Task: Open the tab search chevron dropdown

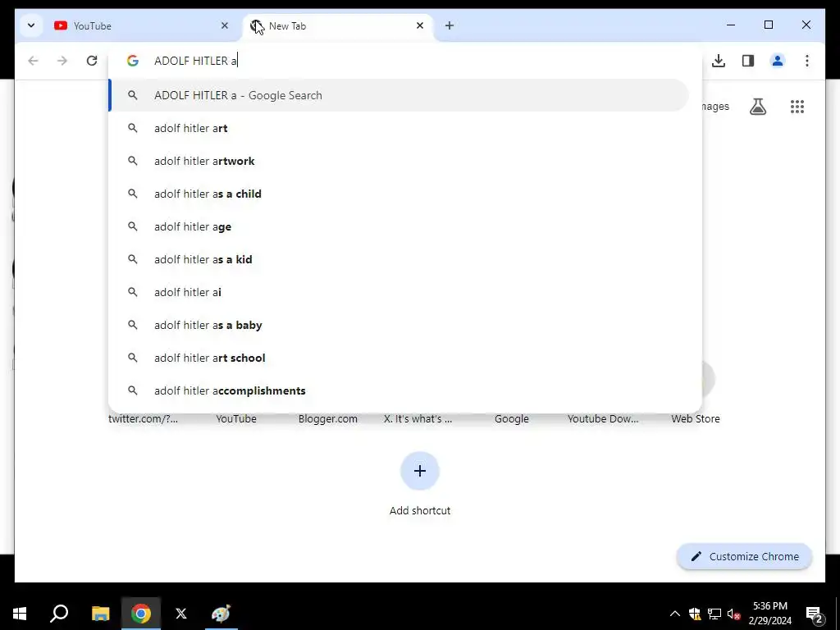Action: pos(31,25)
